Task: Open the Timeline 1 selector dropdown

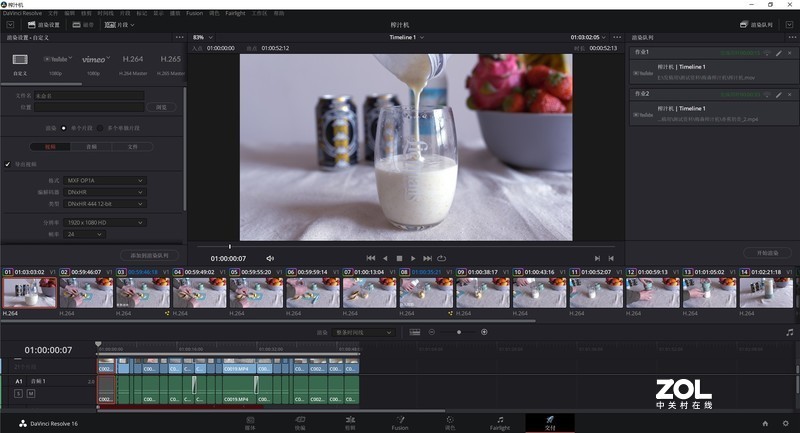Action: [407, 37]
